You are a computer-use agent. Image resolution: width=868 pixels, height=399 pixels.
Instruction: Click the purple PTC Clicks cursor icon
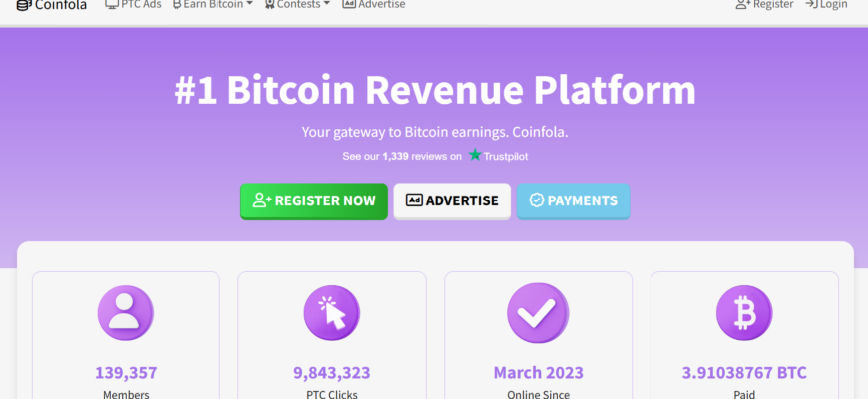[332, 313]
